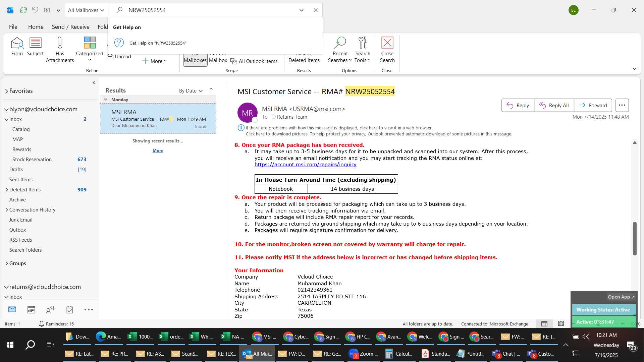
Task: Switch to Mail view icon
Action: (x=12, y=309)
